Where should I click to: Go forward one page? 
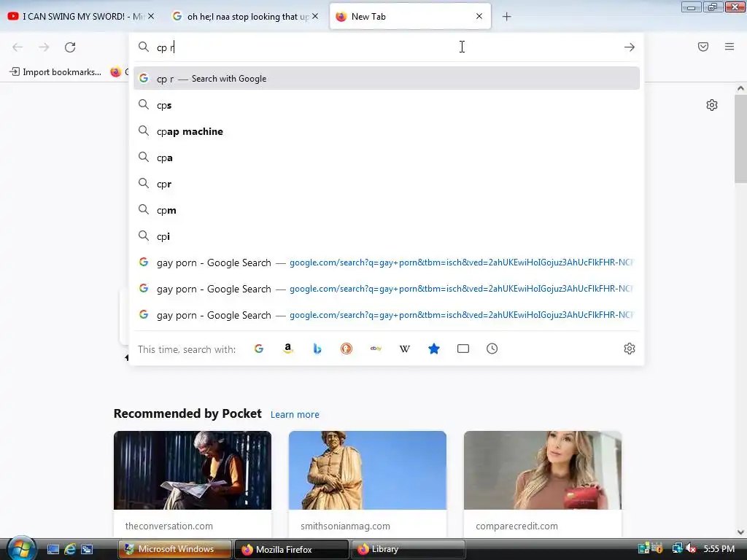coord(44,47)
